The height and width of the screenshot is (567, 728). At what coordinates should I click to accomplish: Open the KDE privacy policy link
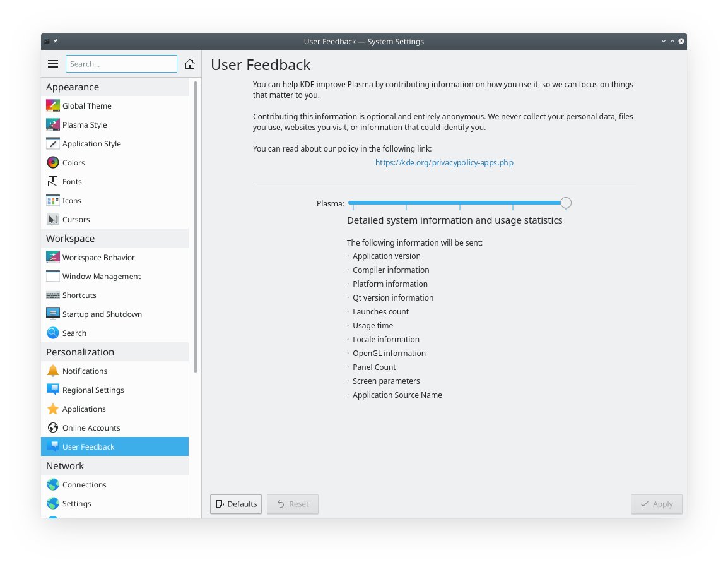point(444,162)
